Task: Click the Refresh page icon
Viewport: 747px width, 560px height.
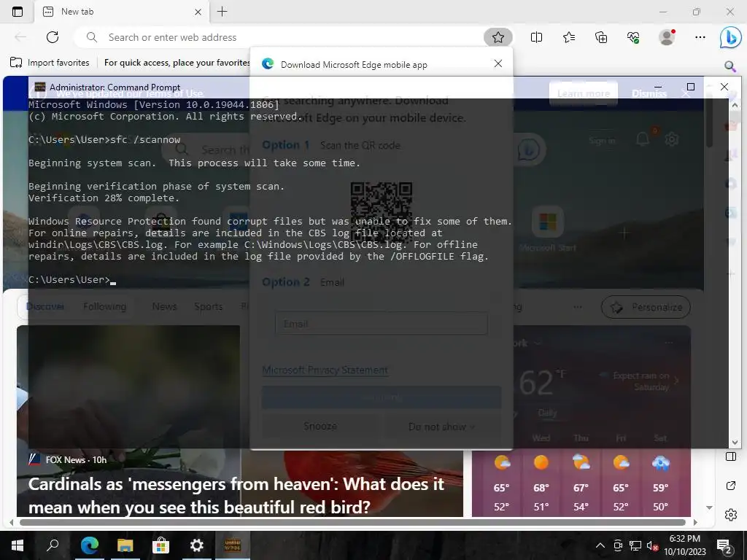Action: click(53, 37)
